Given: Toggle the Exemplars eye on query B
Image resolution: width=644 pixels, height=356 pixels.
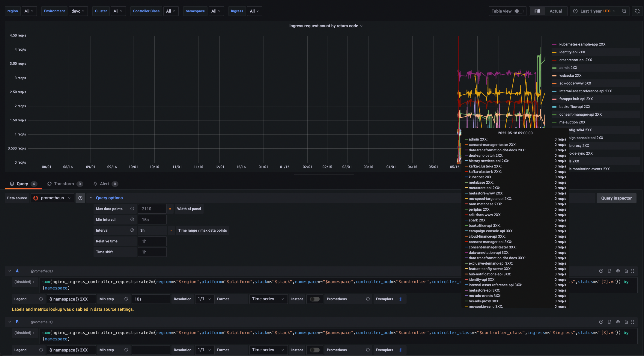Looking at the screenshot, I should point(401,350).
